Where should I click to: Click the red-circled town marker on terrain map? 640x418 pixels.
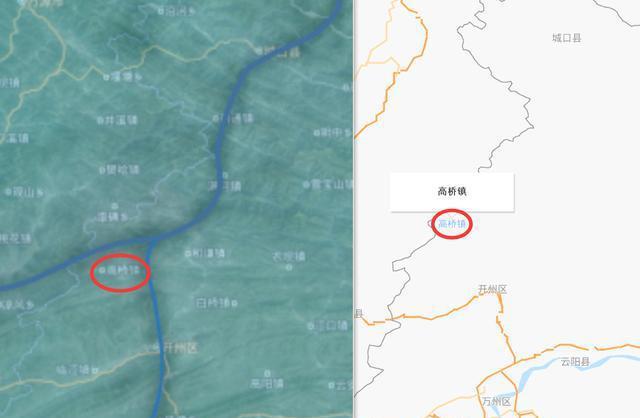(102, 270)
